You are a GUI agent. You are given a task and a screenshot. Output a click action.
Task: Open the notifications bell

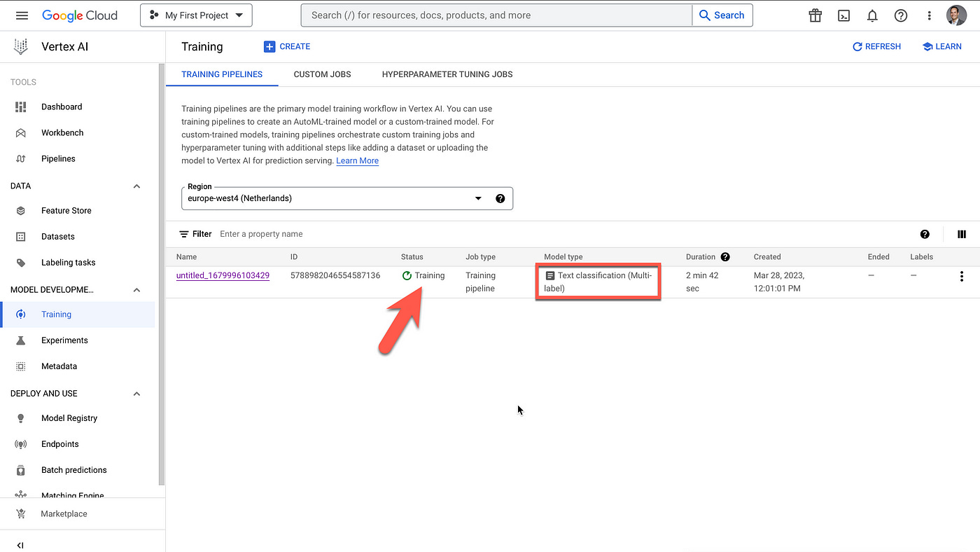[872, 15]
